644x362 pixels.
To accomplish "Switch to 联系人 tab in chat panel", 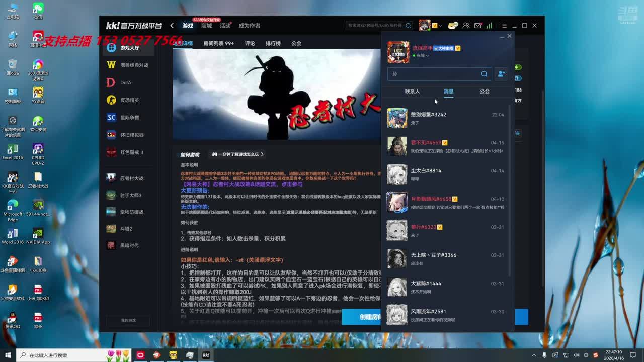I will click(412, 91).
